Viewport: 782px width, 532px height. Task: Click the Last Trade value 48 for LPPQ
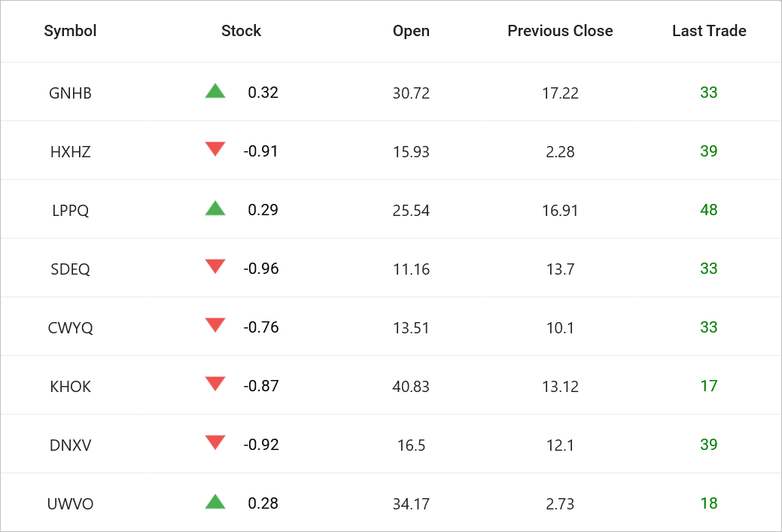pyautogui.click(x=709, y=210)
